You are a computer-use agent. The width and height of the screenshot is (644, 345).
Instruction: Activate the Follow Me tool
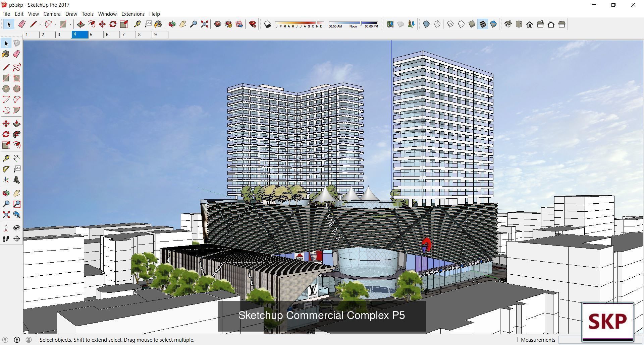coord(17,134)
